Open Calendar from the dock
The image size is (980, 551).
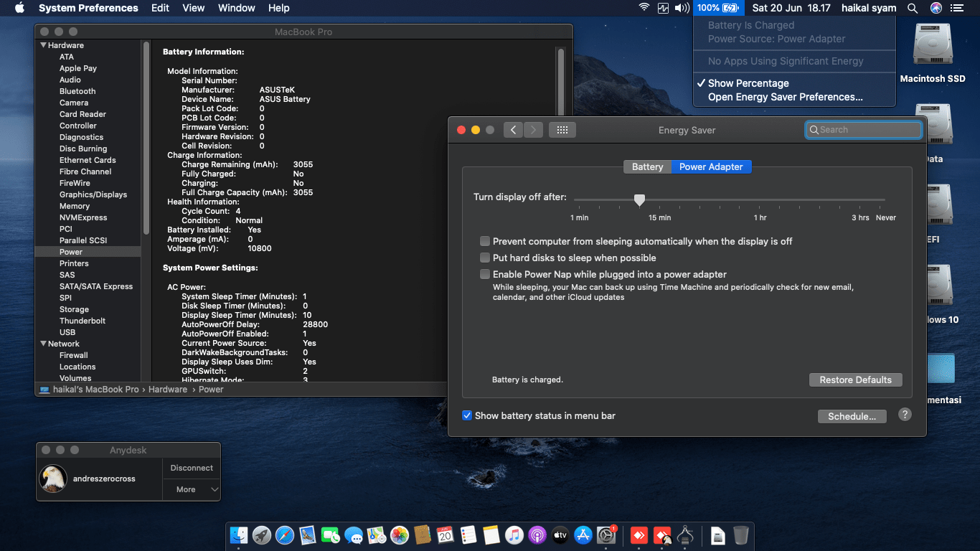point(446,535)
